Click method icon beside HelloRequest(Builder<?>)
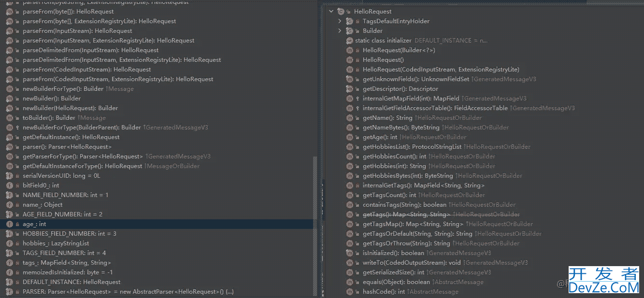 (x=350, y=50)
